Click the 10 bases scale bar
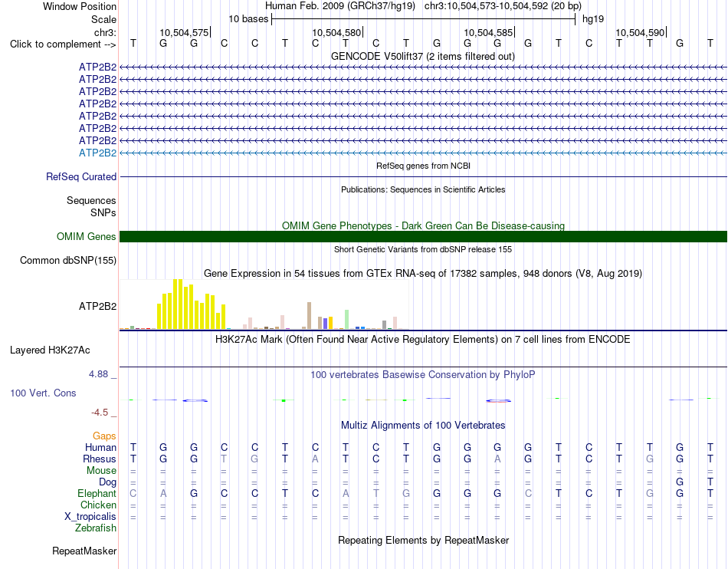Viewport: 728px width, 569px height. pyautogui.click(x=423, y=19)
